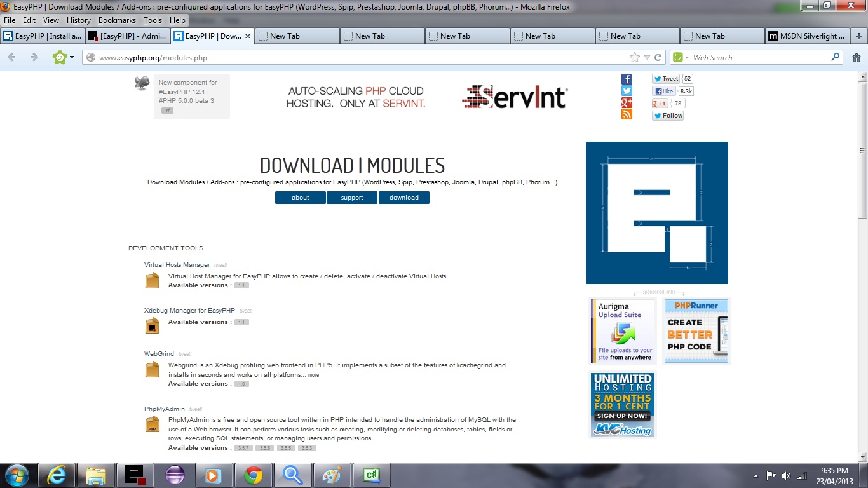Screen dimensions: 868x488
Task: Open the Aurigma Upload Suite ad
Action: click(x=623, y=331)
